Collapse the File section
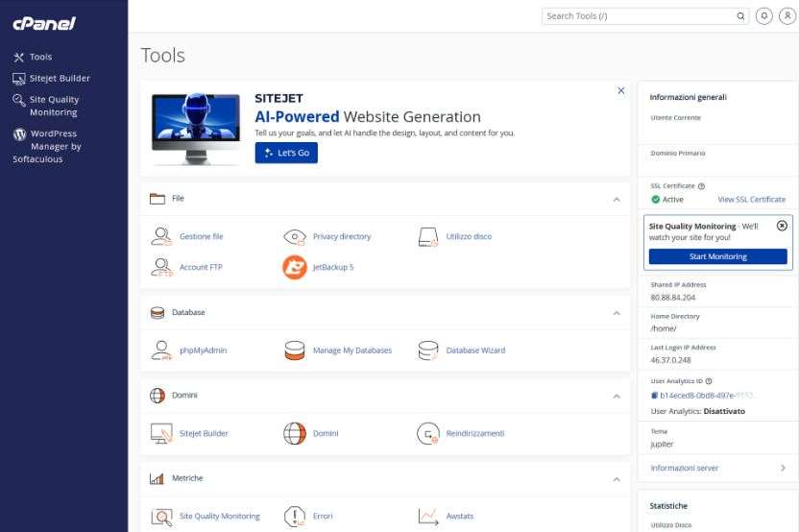Screen dimensions: 799x532 coord(617,199)
